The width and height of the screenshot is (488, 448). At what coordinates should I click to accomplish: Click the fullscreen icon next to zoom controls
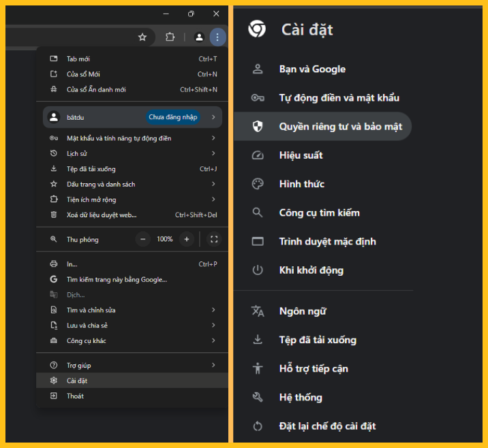point(214,239)
